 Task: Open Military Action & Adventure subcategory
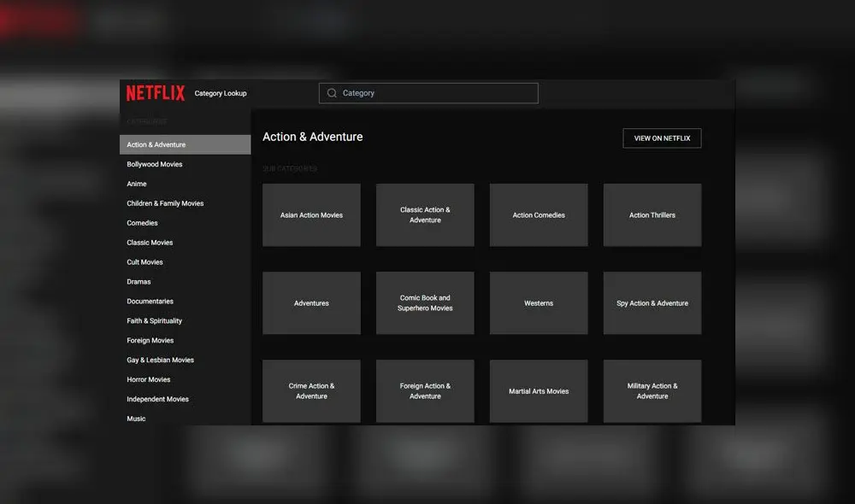pos(652,391)
